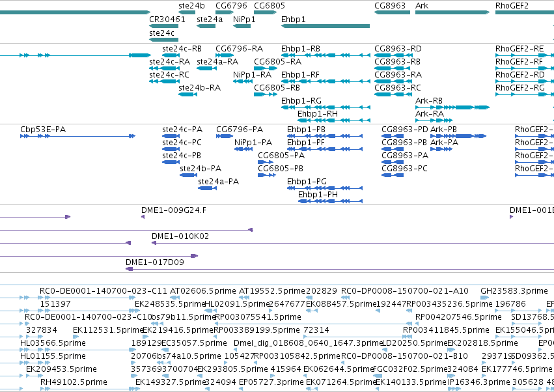
Task: Select the Ehbp1-PG protein label
Action: (x=307, y=182)
